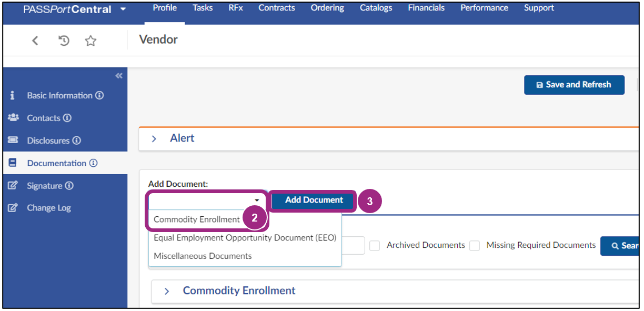Screen dimensions: 644x311
Task: Click the back navigation arrow icon
Action: pos(35,40)
